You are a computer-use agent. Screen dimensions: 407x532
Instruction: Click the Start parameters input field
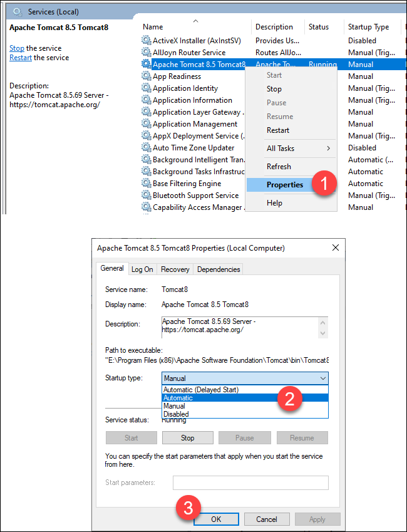click(x=250, y=482)
